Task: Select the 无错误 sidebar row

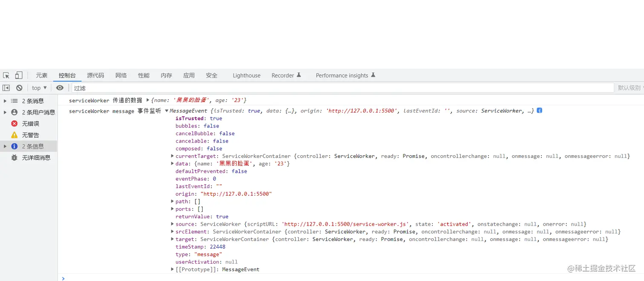Action: pyautogui.click(x=29, y=124)
